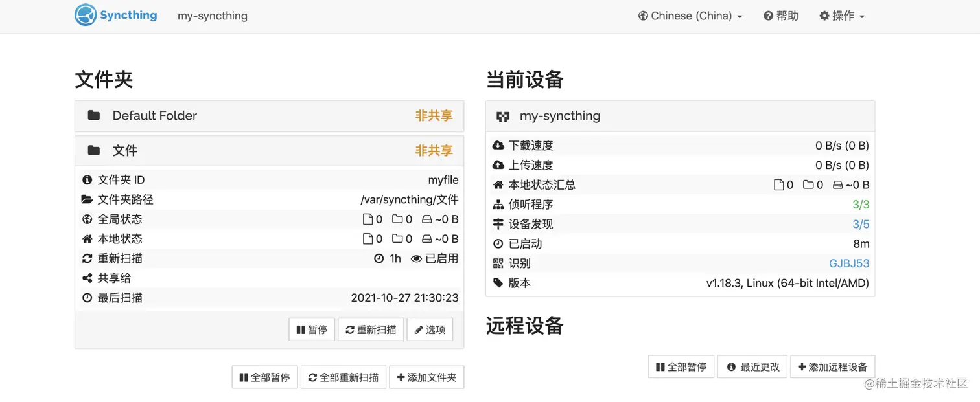The width and height of the screenshot is (980, 402).
Task: Click the download cloud icon beside 下载速度
Action: point(498,146)
